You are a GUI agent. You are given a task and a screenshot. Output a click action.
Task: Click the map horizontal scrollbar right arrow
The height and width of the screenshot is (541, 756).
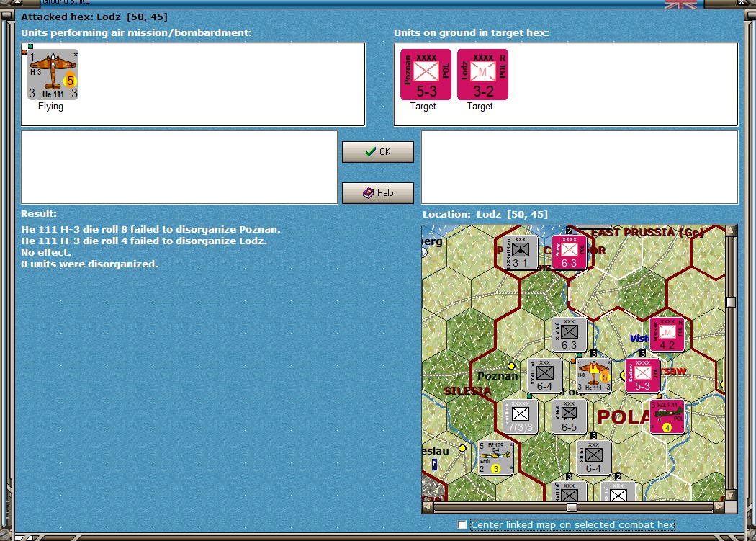[719, 507]
